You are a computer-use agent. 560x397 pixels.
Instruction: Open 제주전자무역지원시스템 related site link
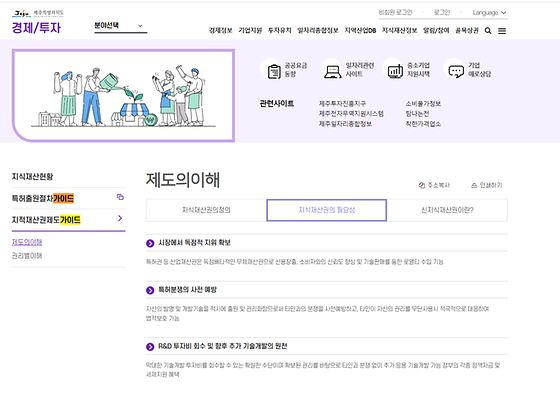351,114
